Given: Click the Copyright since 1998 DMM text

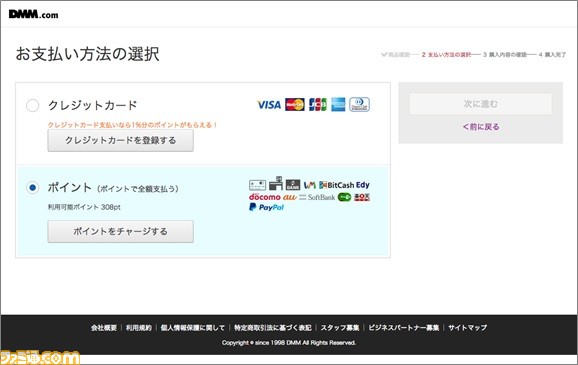Looking at the screenshot, I should (289, 343).
